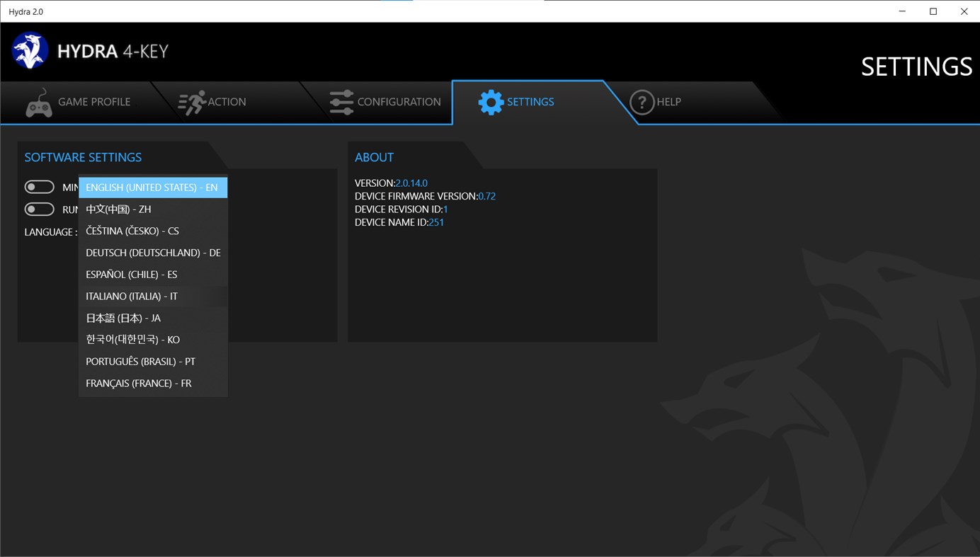This screenshot has width=980, height=557.
Task: Choose DEUTSCH (DEUTSCHLAND) - DE language
Action: [x=152, y=252]
